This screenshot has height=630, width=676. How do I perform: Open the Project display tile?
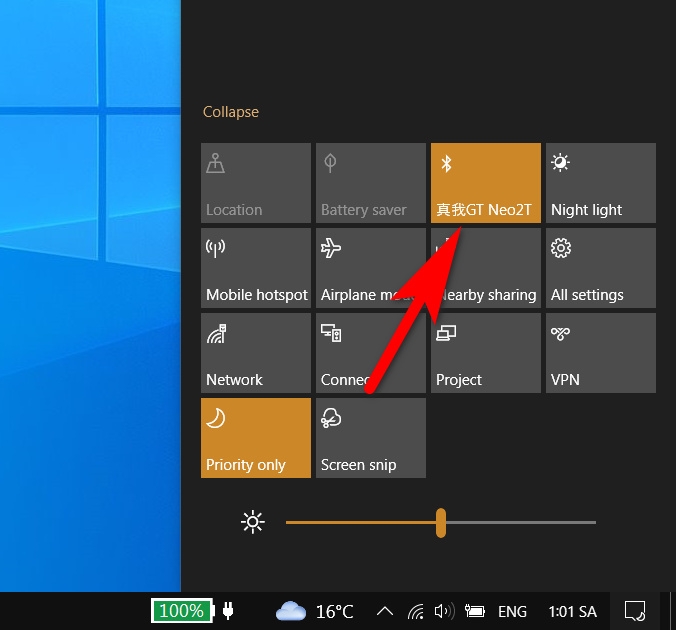point(486,353)
